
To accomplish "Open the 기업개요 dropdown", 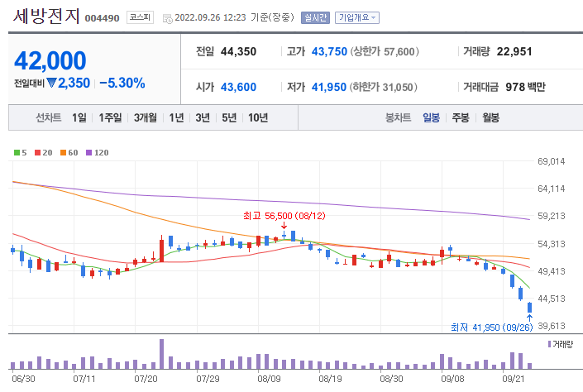I will 357,17.
